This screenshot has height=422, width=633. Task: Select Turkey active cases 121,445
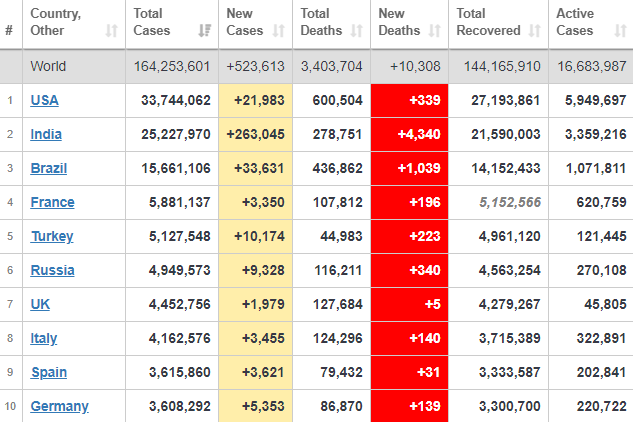tap(602, 236)
